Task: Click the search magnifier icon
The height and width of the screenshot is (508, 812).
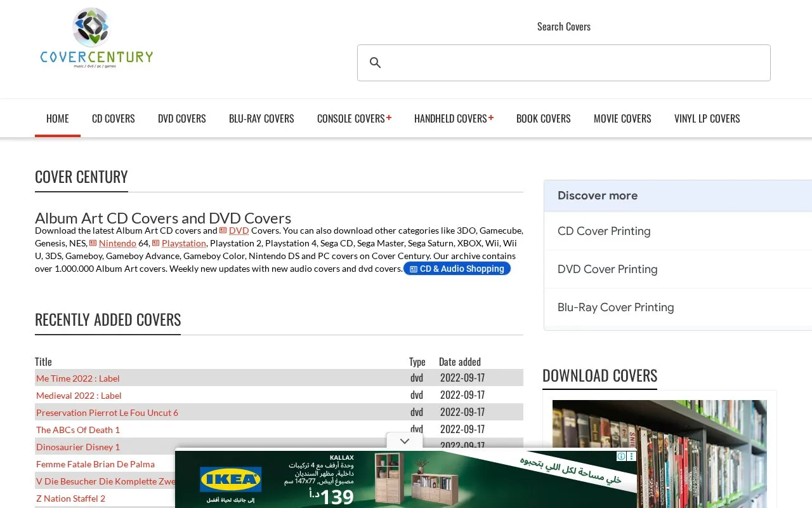Action: click(376, 63)
